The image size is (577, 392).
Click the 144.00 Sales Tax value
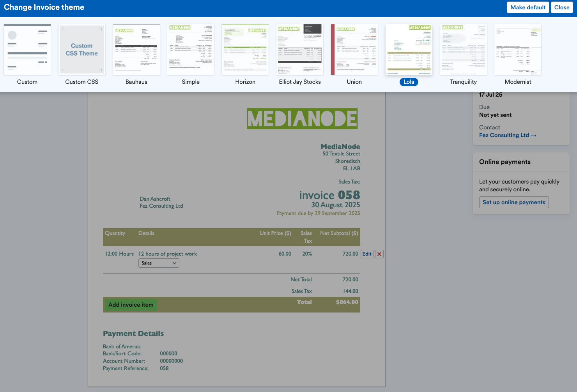[350, 291]
